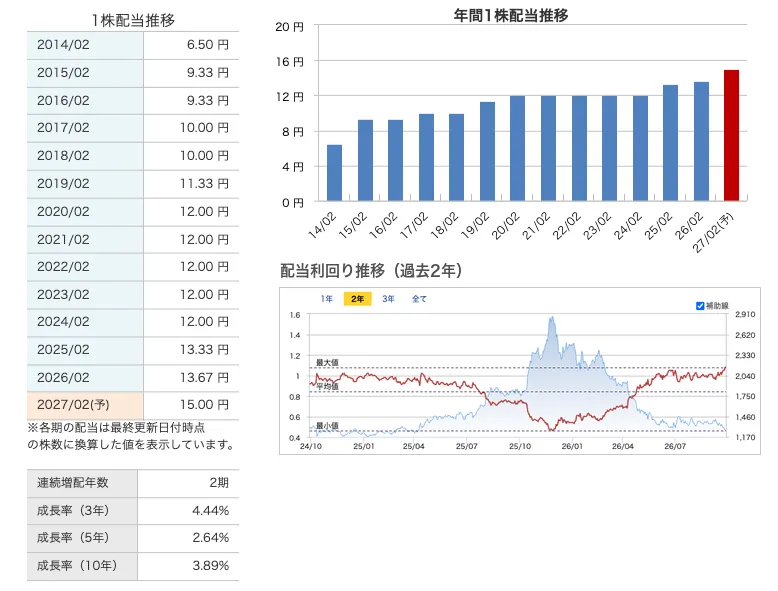The image size is (778, 591).
Task: Click the 成長率（5年） label
Action: click(73, 537)
